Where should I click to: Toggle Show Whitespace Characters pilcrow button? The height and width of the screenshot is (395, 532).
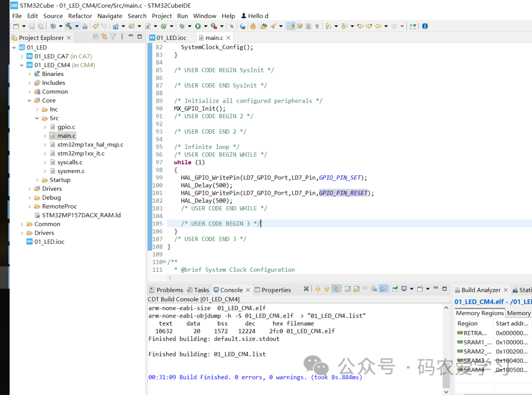tap(317, 26)
